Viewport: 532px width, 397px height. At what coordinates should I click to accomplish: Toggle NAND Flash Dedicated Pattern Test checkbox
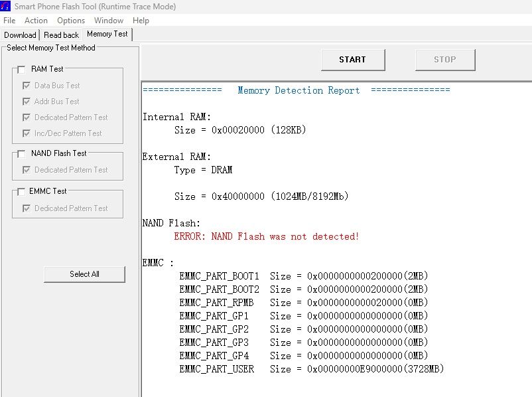27,170
